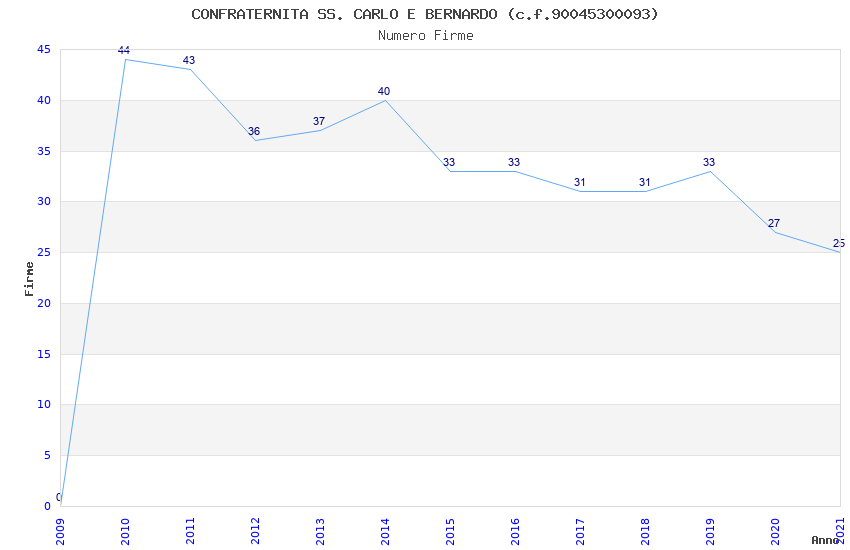Click x-axis year 2013

320,532
